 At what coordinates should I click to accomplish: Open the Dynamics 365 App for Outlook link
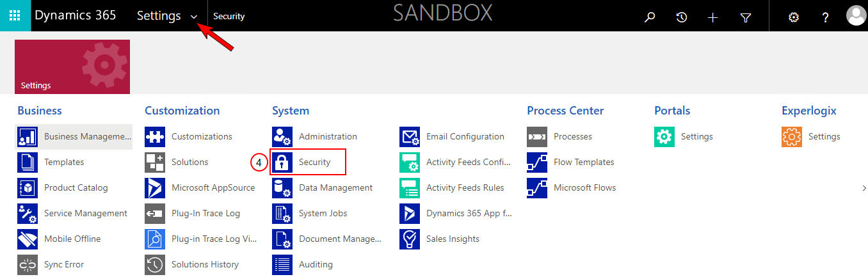point(469,214)
